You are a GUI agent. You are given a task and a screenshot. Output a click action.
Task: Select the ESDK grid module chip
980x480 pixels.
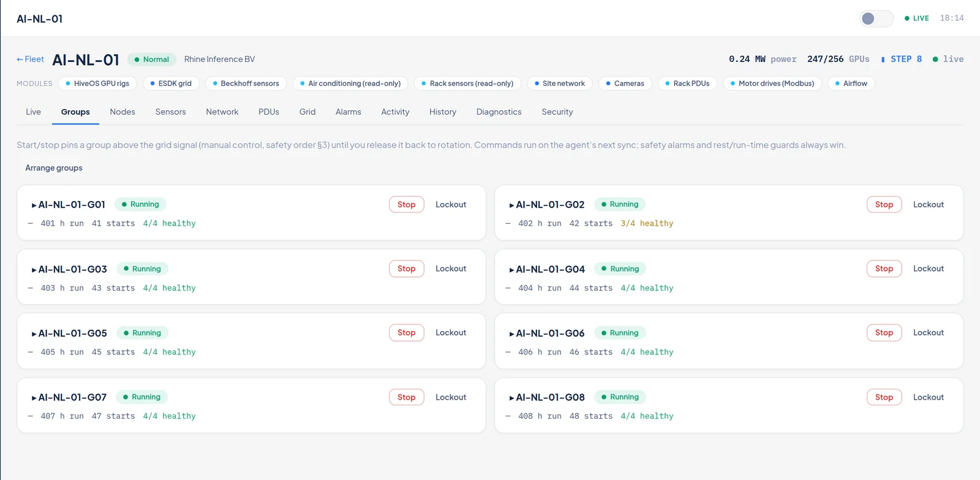tap(171, 83)
